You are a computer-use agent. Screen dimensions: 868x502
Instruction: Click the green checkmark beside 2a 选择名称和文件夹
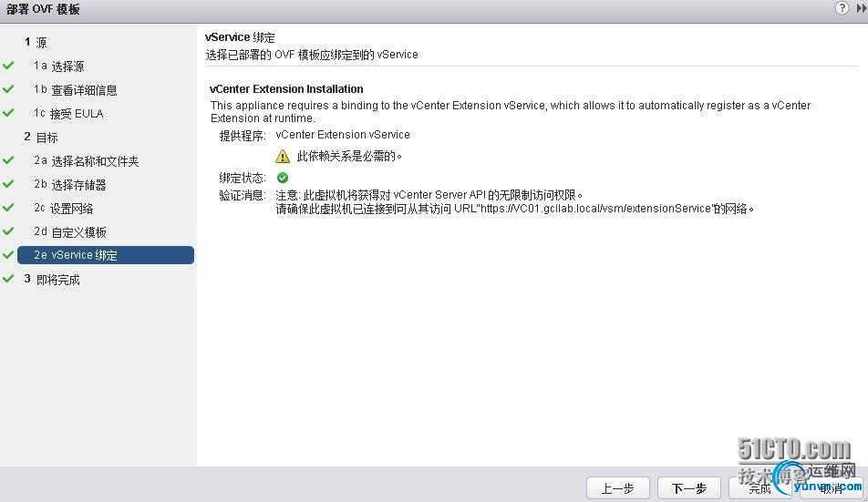click(8, 159)
